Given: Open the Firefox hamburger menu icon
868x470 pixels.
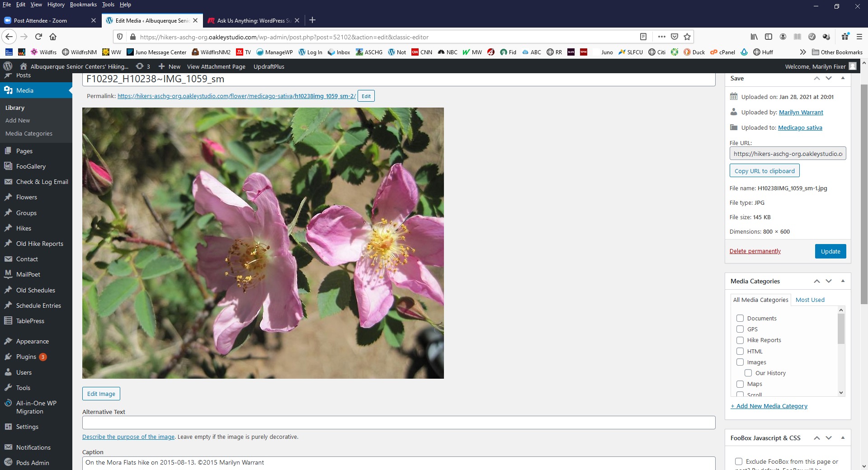Looking at the screenshot, I should (859, 37).
